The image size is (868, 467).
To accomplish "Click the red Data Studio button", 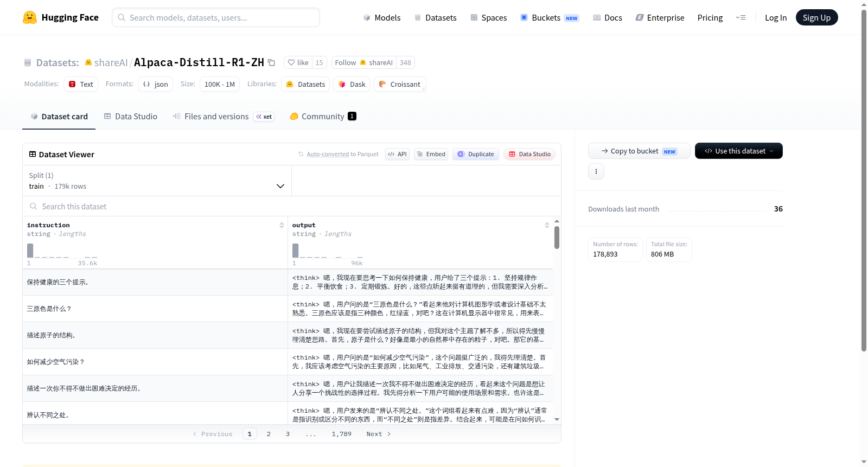I will tap(529, 154).
